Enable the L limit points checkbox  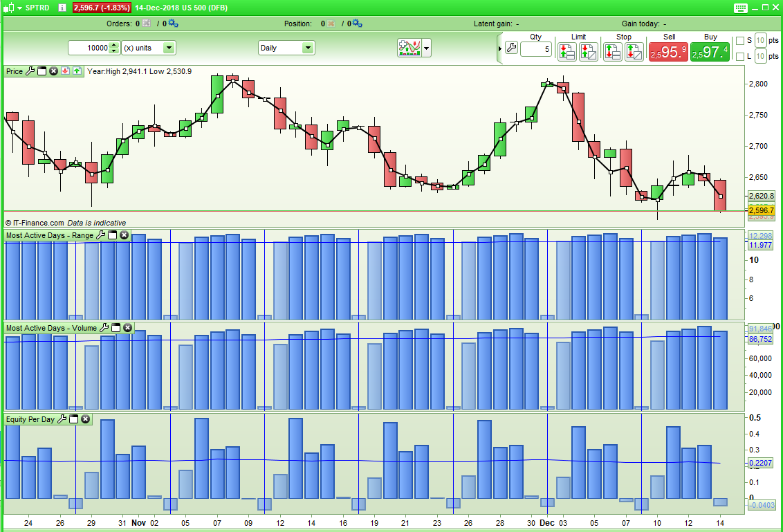pyautogui.click(x=740, y=57)
